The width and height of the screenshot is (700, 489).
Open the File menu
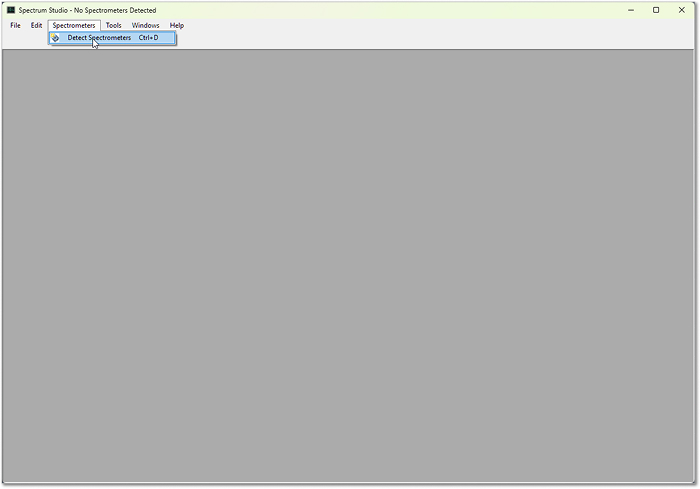click(x=15, y=25)
